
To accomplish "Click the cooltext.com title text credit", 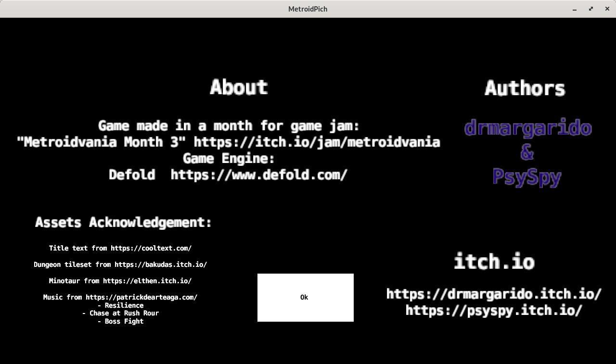I will (x=120, y=249).
